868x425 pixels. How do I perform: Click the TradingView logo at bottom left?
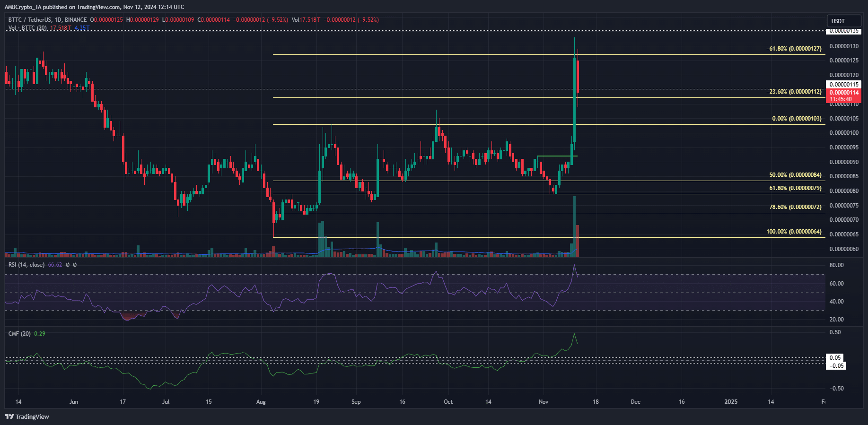[27, 416]
